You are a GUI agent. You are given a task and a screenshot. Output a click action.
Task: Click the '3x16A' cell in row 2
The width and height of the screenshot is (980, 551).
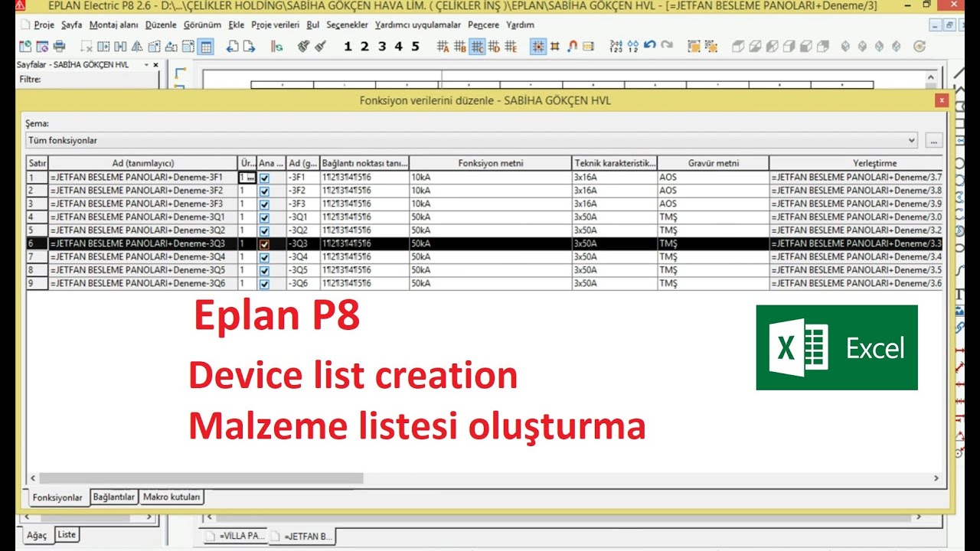click(x=615, y=191)
